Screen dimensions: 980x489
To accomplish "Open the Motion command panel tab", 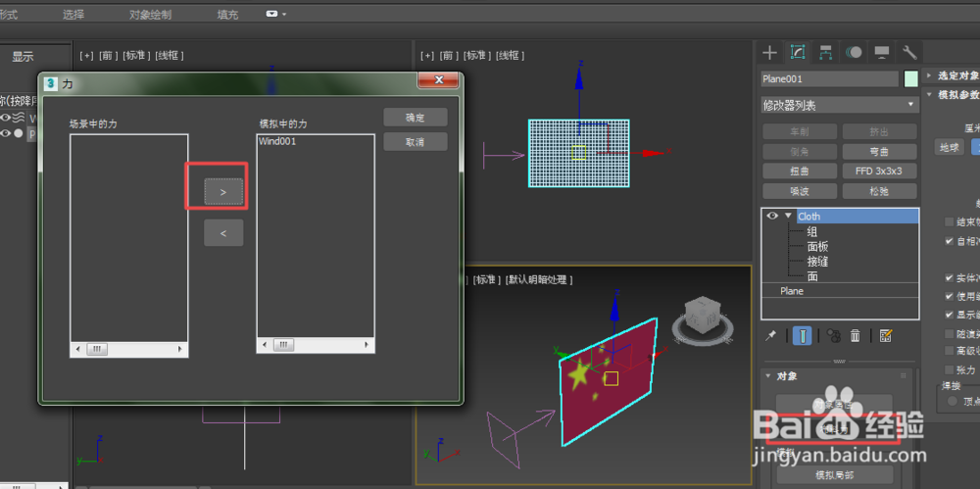I will tap(854, 53).
